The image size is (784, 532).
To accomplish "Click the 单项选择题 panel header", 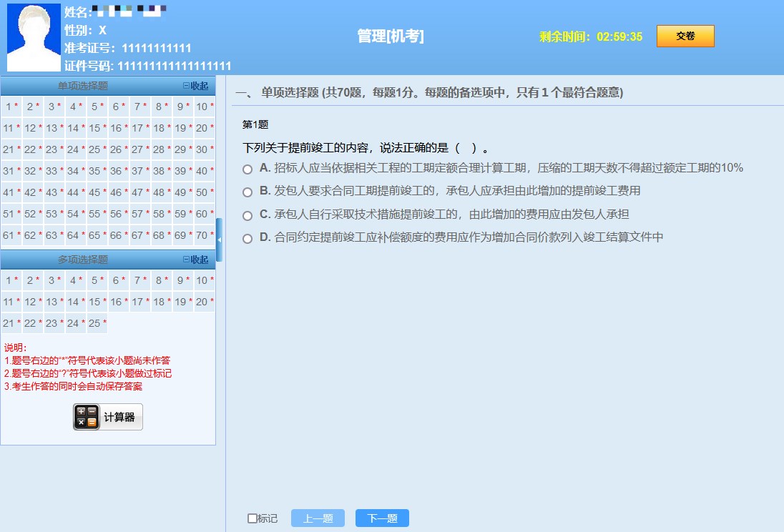I will [83, 86].
